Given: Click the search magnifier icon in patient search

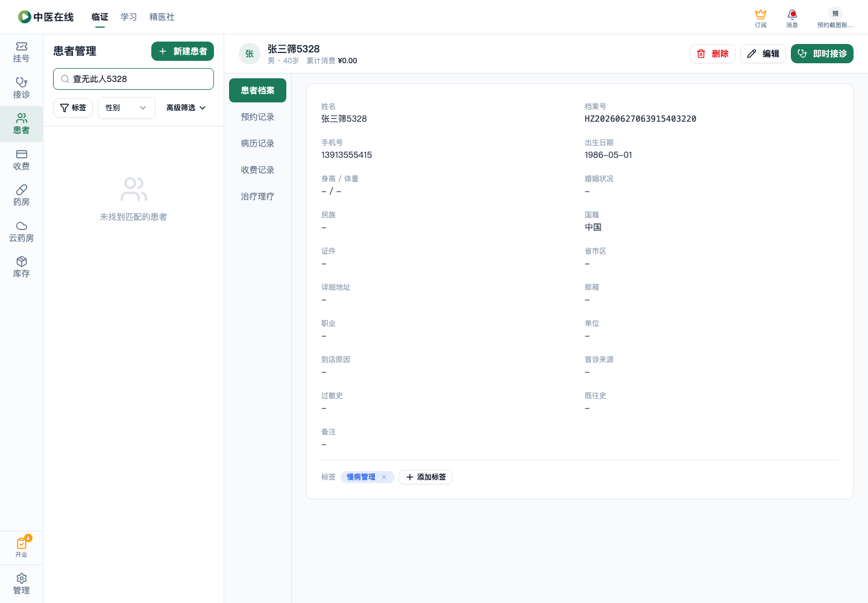Looking at the screenshot, I should click(64, 79).
